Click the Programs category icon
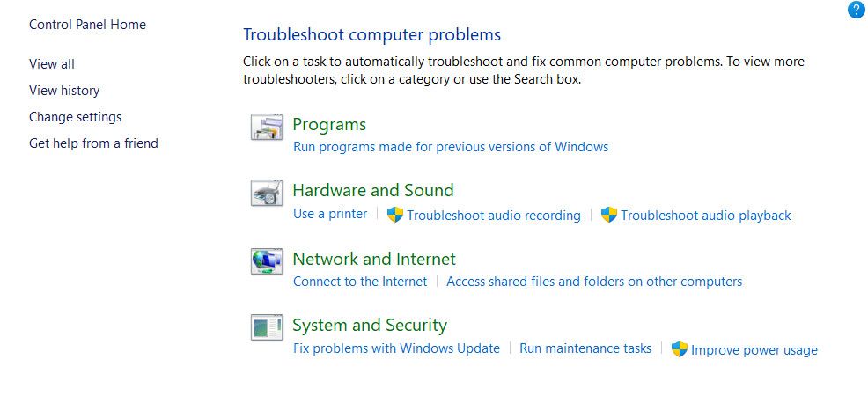Viewport: 868px width, 418px height. (x=267, y=127)
